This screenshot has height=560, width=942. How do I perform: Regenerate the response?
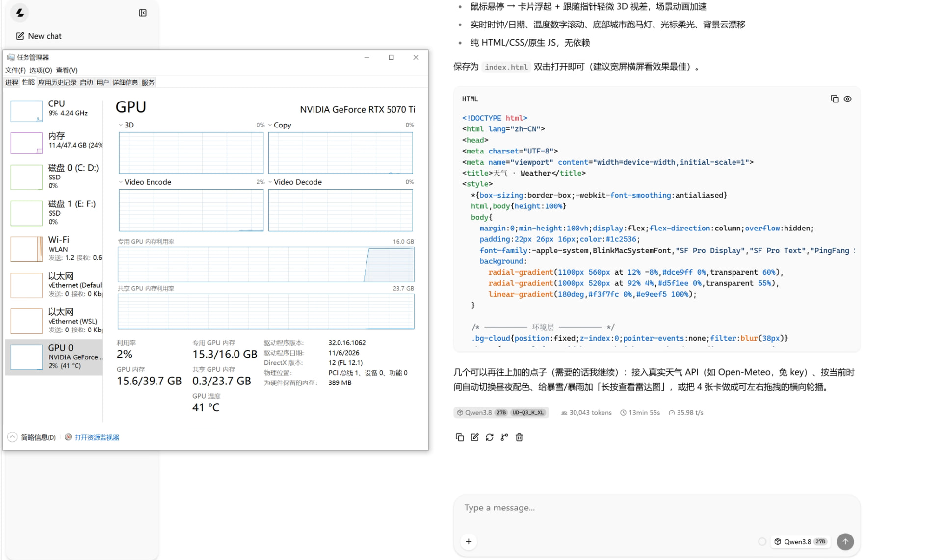[489, 437]
